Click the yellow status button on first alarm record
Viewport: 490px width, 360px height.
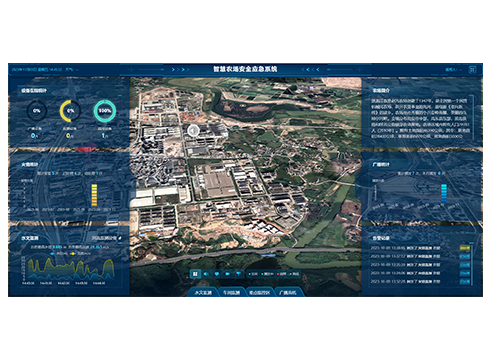[465, 248]
